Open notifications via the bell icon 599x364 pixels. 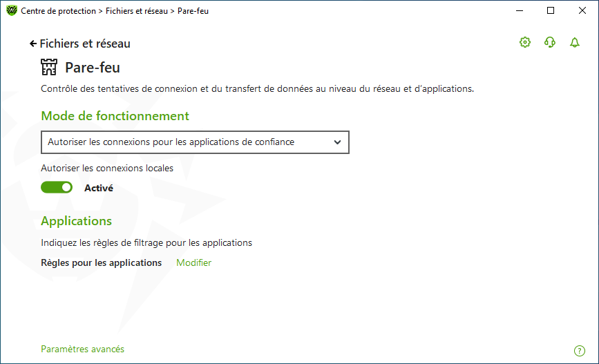(x=575, y=42)
